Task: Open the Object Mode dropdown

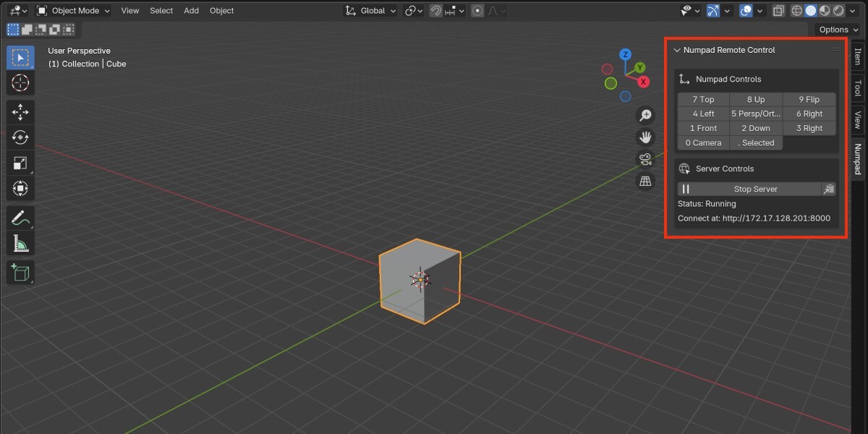Action: (73, 11)
